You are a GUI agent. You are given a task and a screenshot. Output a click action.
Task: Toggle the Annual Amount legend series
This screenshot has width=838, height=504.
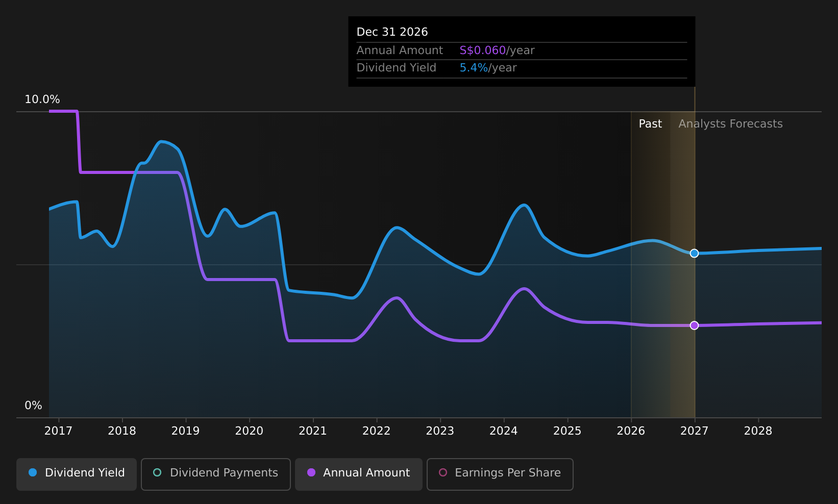coord(359,474)
